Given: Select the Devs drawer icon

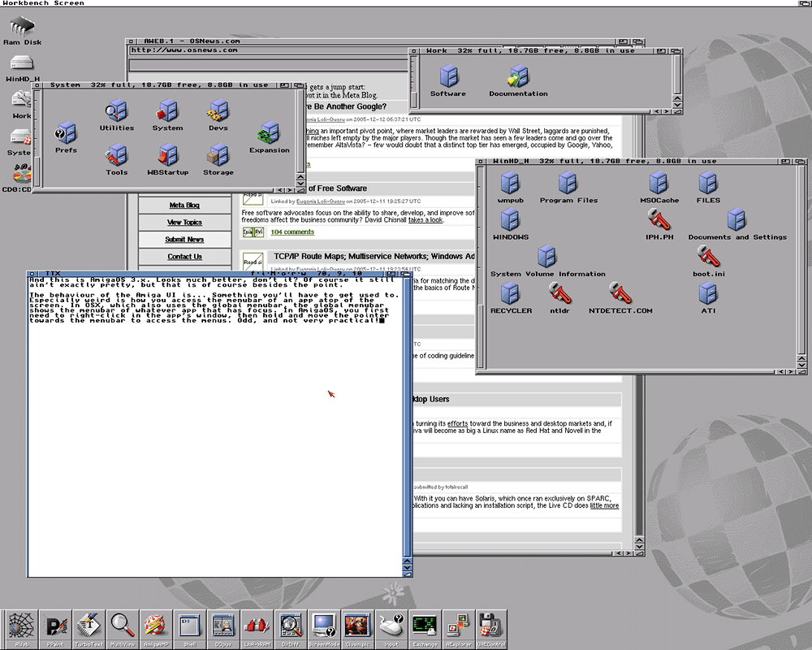Looking at the screenshot, I should [x=218, y=115].
